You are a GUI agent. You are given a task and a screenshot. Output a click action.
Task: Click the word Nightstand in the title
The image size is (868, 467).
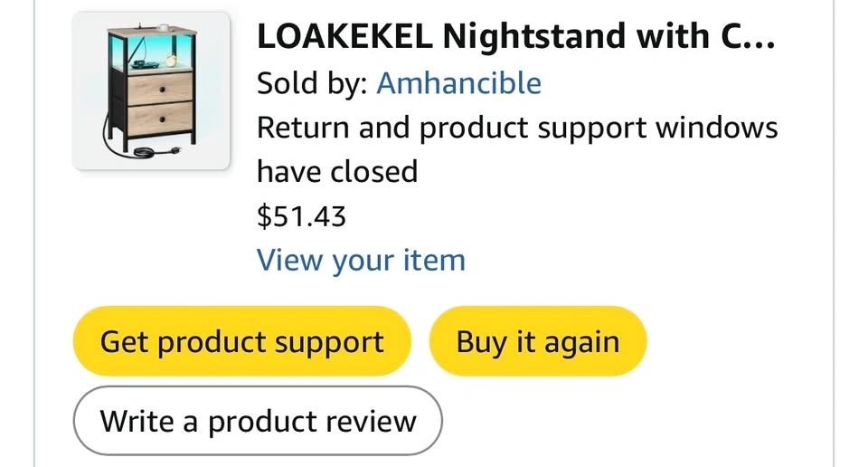[535, 36]
